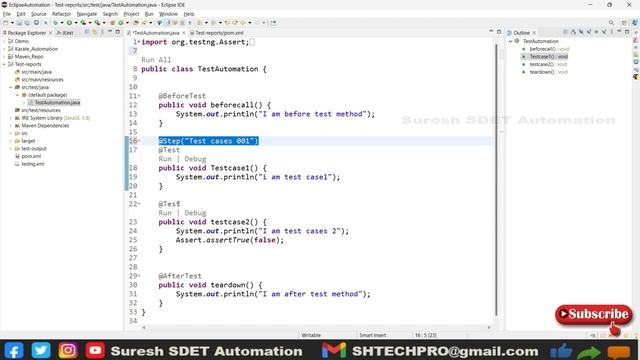
Task: Click the green Run button in the toolbar
Action: tap(69, 23)
